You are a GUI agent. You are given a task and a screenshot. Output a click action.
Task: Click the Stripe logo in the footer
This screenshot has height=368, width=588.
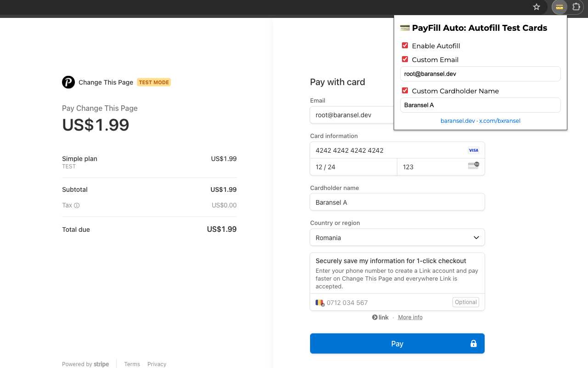click(x=102, y=364)
